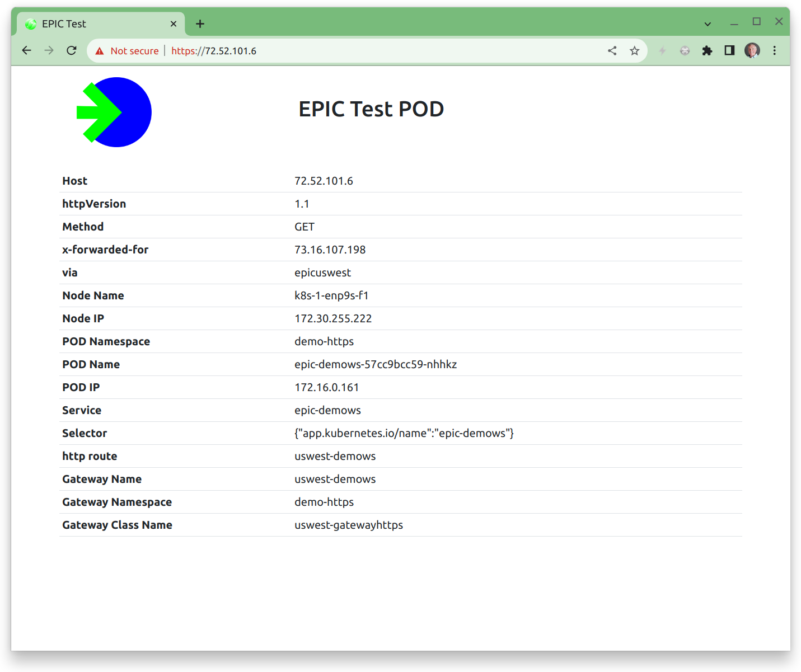Click the blue and green EPIC logo

[114, 112]
